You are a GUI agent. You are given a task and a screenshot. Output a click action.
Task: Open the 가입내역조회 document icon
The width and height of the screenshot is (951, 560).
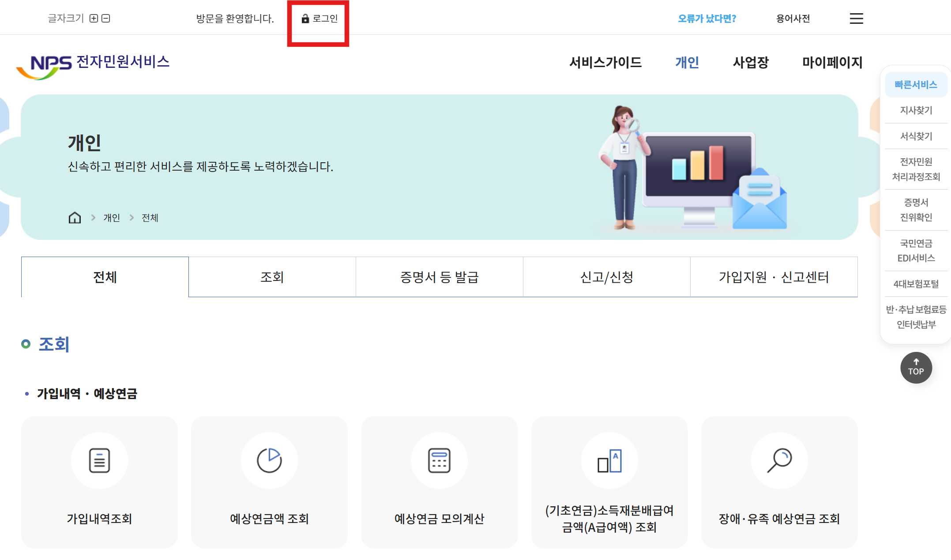[x=99, y=460]
